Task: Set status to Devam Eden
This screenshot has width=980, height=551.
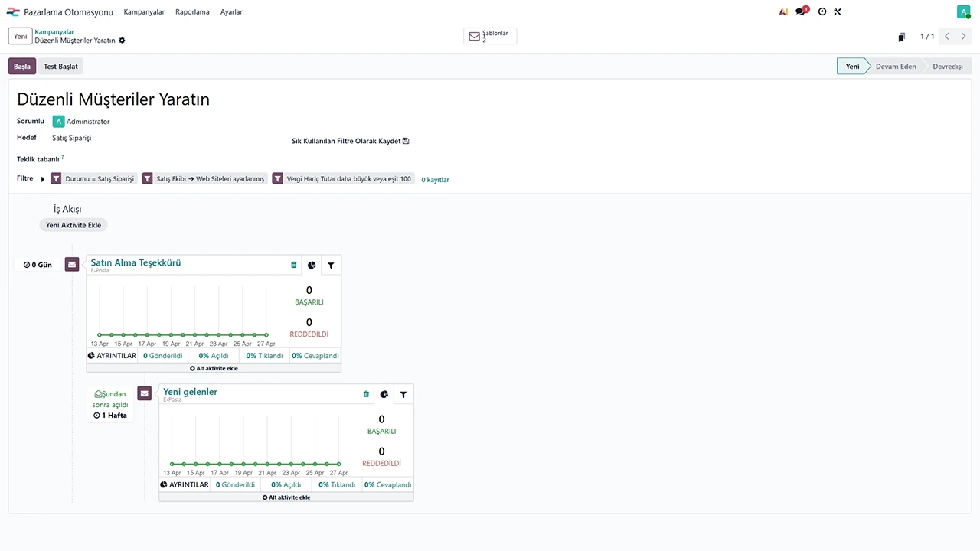Action: [896, 67]
